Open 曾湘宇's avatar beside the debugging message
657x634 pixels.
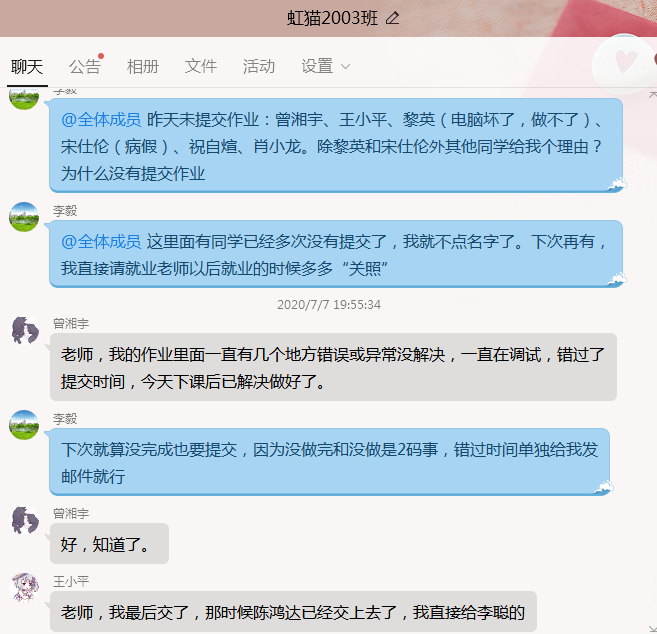25,331
